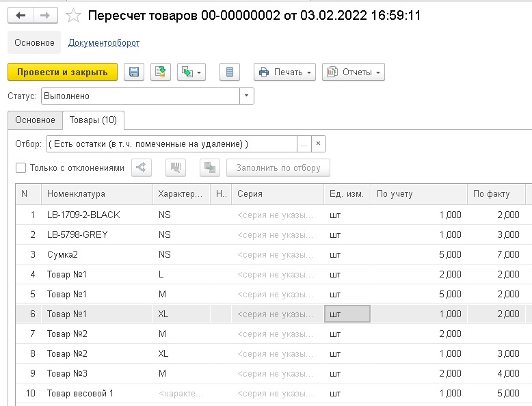Post the document with the green arrow icon

[x=161, y=72]
